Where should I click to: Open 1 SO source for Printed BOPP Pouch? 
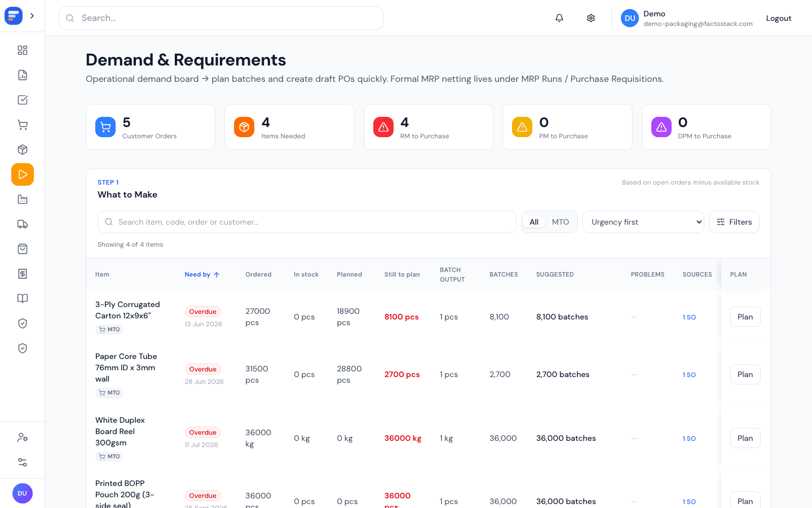click(x=689, y=502)
